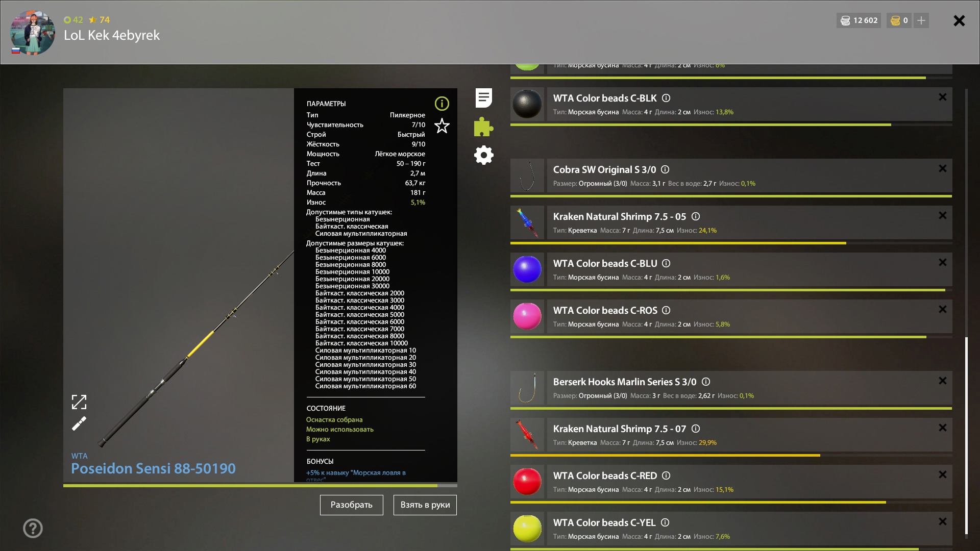Show info for WTA Color beads C-BLU
The width and height of the screenshot is (980, 551).
pos(666,263)
